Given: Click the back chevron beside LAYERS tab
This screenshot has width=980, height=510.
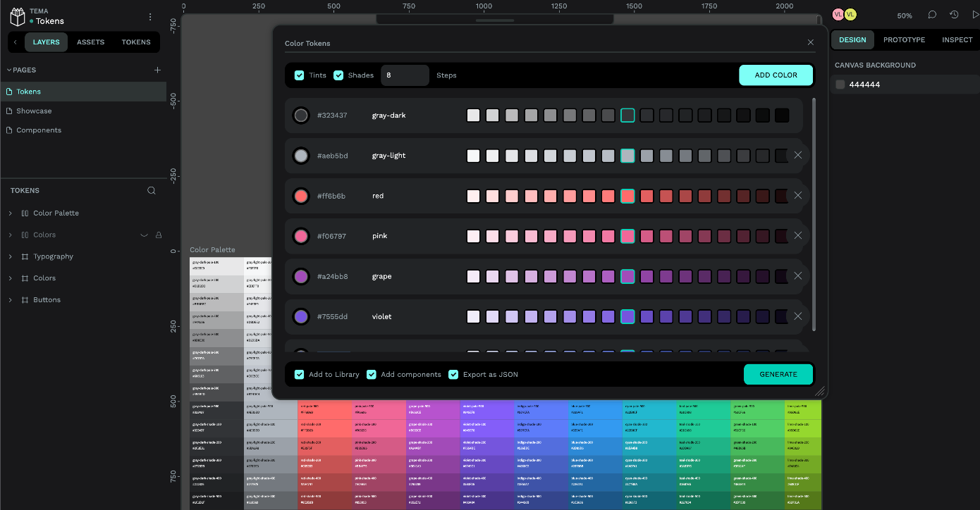Looking at the screenshot, I should click(16, 42).
